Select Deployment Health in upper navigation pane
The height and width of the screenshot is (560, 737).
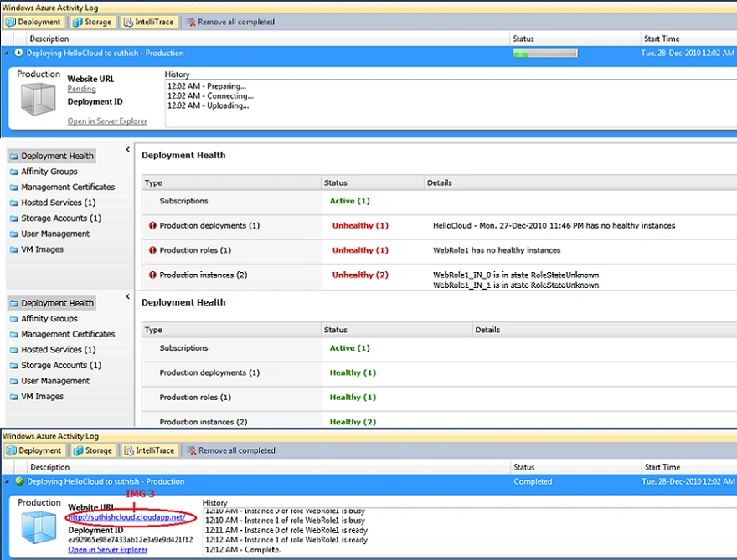[x=52, y=156]
